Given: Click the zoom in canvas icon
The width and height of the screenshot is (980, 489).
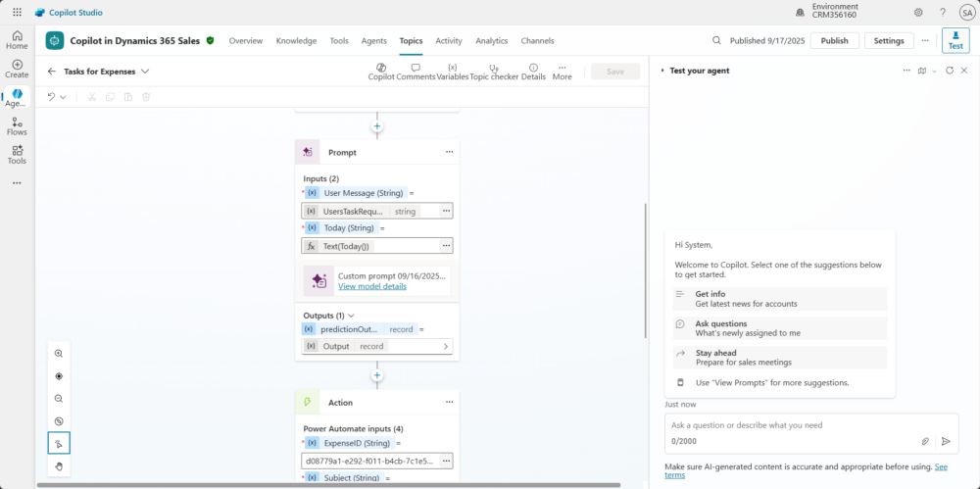Looking at the screenshot, I should pyautogui.click(x=59, y=354).
